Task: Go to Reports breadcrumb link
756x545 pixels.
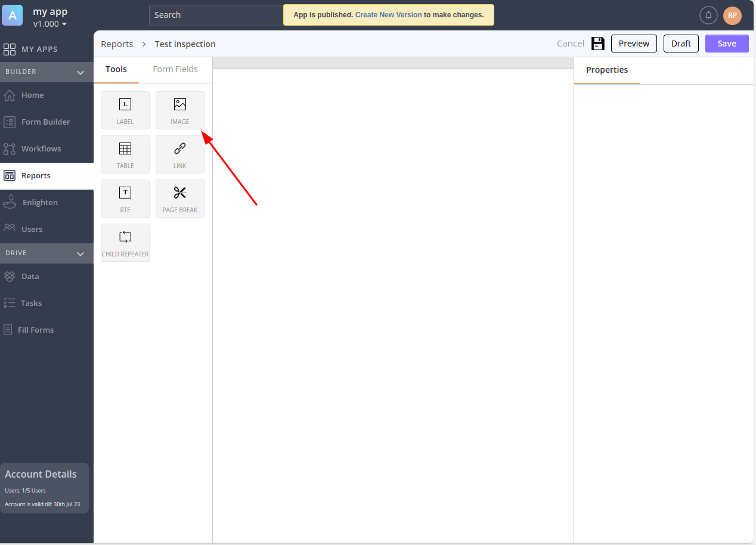Action: [x=117, y=44]
